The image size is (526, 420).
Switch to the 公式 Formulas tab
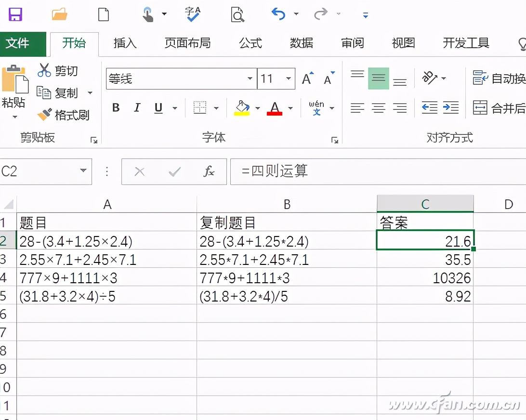[x=250, y=43]
